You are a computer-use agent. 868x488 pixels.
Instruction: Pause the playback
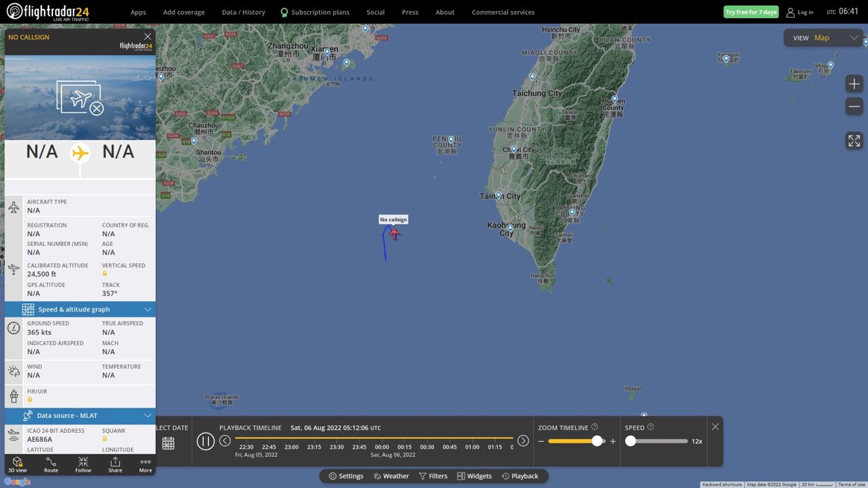click(205, 441)
